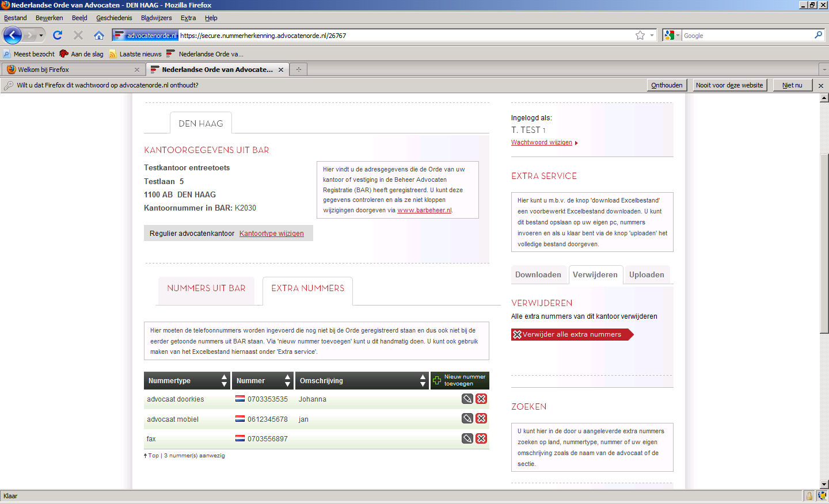829x504 pixels.
Task: Click the vertical scrollbar down arrow
Action: point(824,484)
